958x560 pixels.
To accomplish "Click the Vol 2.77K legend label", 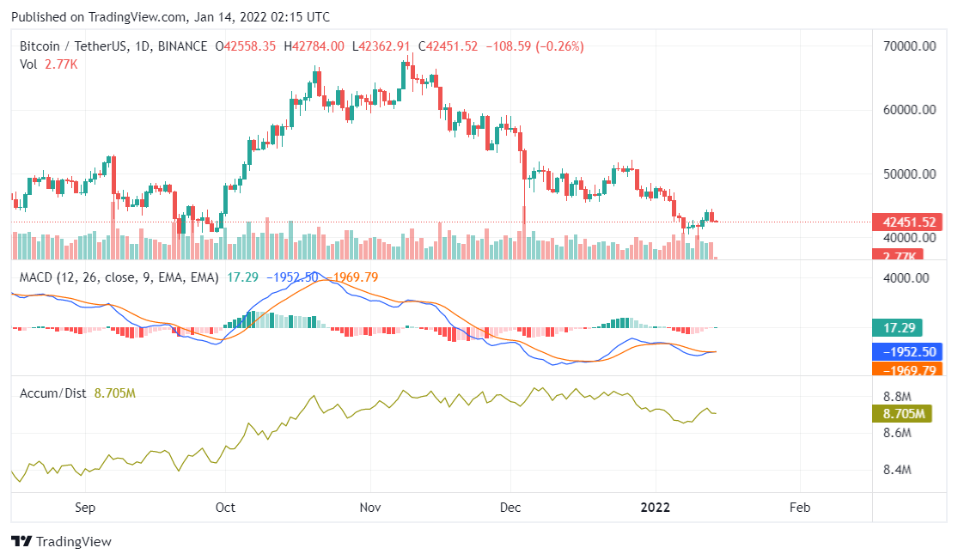I will click(48, 64).
